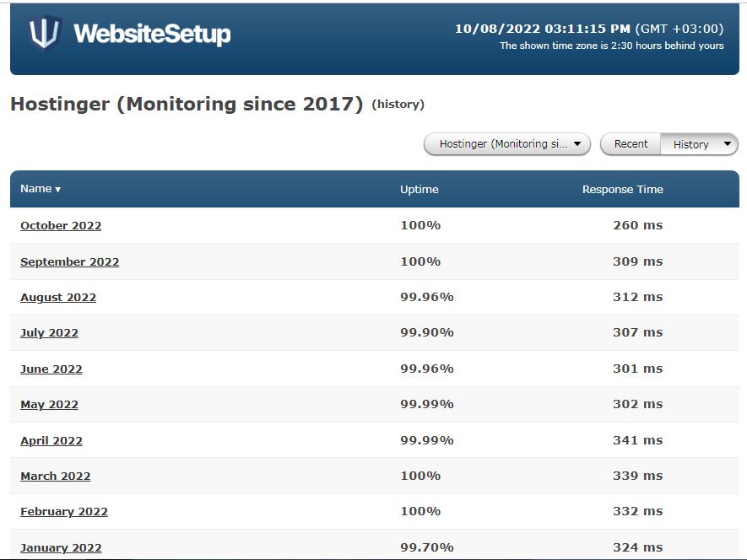View the March 2022 report
Screen dimensions: 747x560
(x=55, y=477)
